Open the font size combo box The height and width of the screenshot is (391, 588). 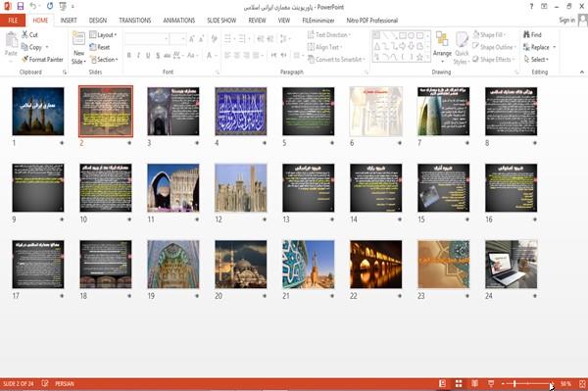coord(177,38)
